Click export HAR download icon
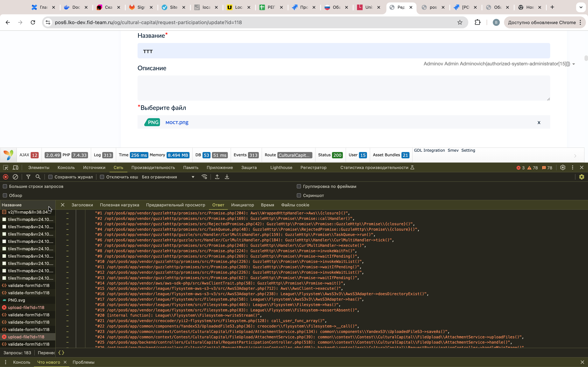588x367 pixels. point(227,177)
